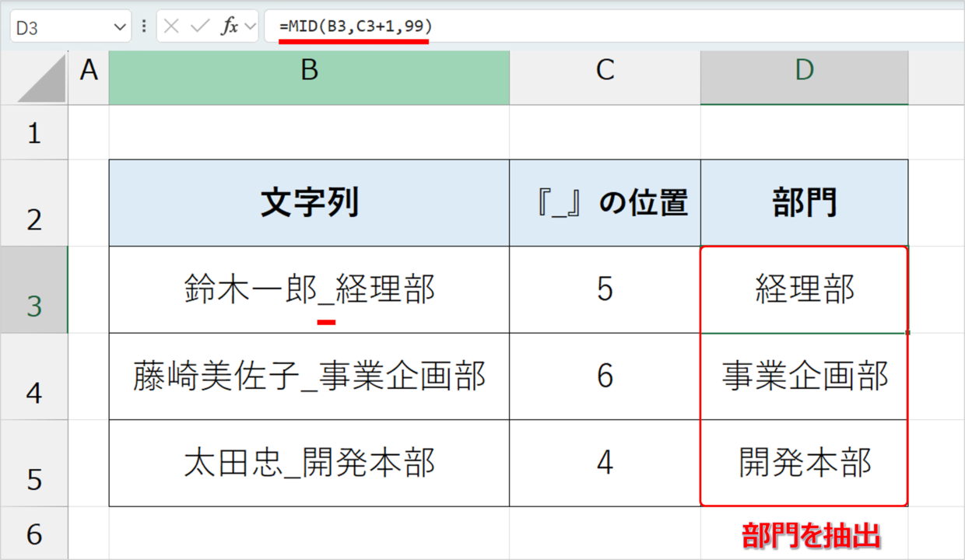Click cell C4 showing value 6
The image size is (965, 560).
[605, 376]
